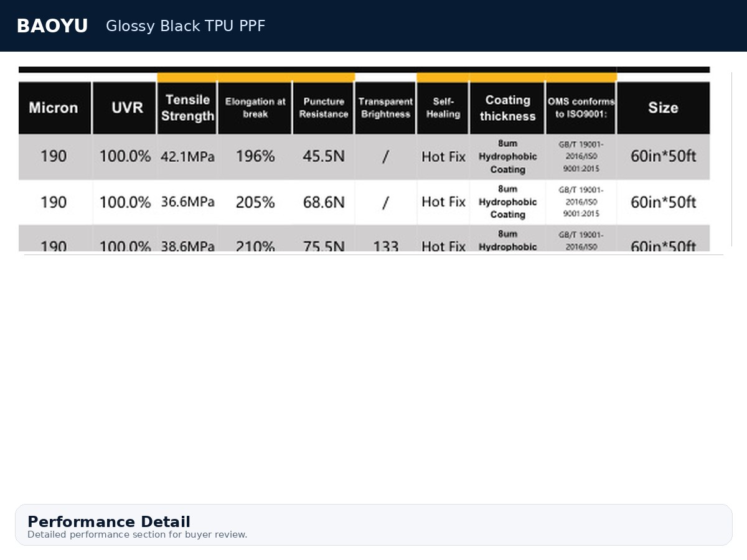
Task: Click the 196% elongation value
Action: coord(255,156)
